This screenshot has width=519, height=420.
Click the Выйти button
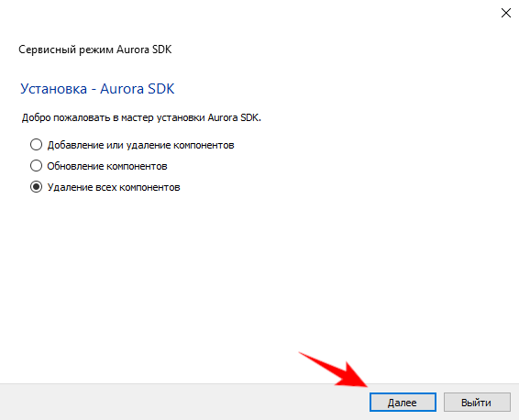(x=477, y=403)
